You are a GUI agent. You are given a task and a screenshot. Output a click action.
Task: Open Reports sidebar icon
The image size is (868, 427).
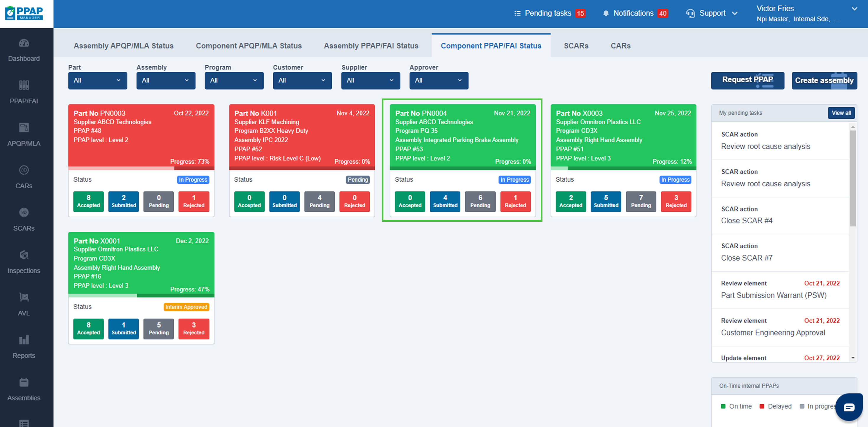[24, 340]
